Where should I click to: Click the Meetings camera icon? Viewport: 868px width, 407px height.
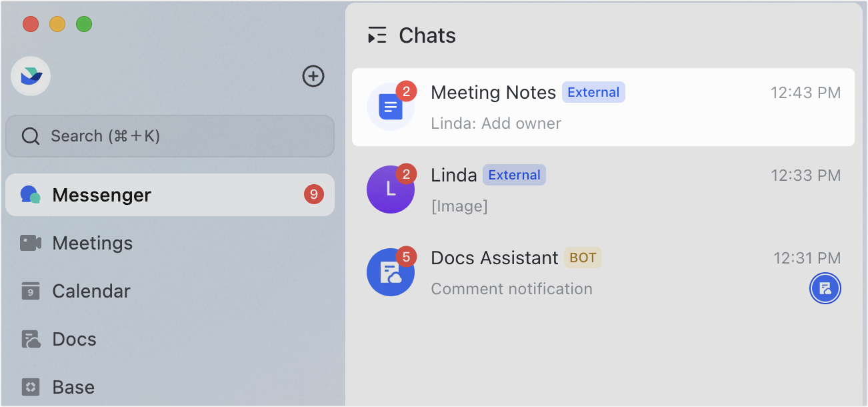tap(31, 243)
